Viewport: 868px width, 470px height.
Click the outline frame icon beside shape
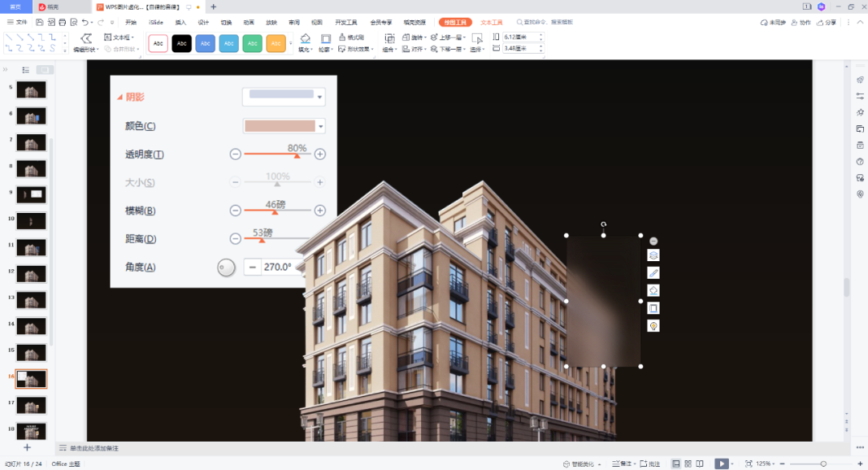point(653,309)
